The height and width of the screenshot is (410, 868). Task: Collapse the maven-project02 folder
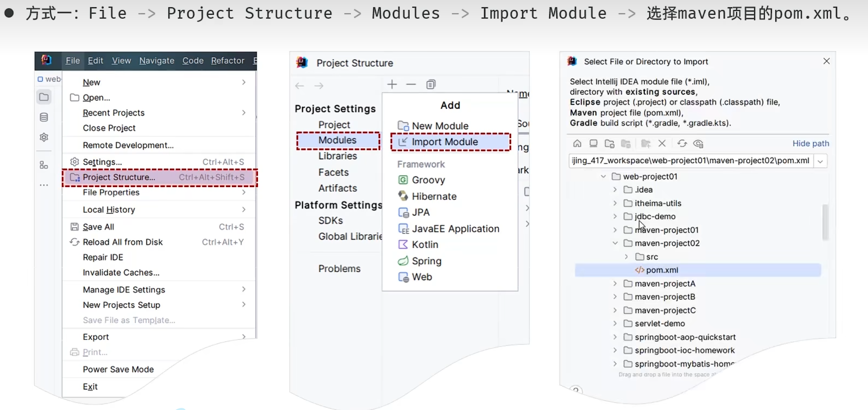click(615, 243)
